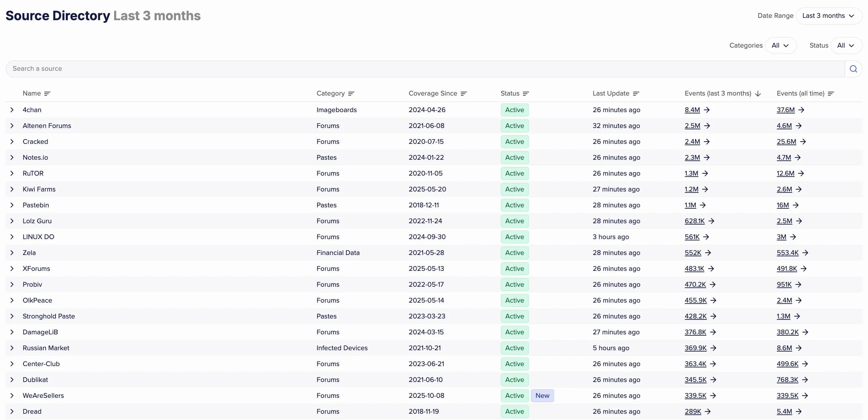Sort by Name column icon
This screenshot has width=868, height=420.
(47, 94)
